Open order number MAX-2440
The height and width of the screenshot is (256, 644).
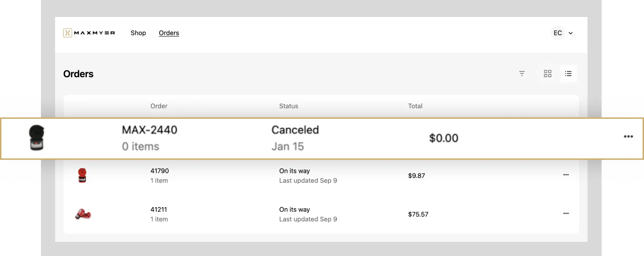(x=150, y=130)
